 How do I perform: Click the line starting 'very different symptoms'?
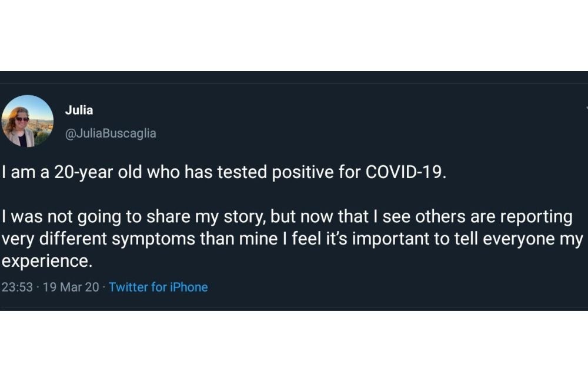(292, 239)
